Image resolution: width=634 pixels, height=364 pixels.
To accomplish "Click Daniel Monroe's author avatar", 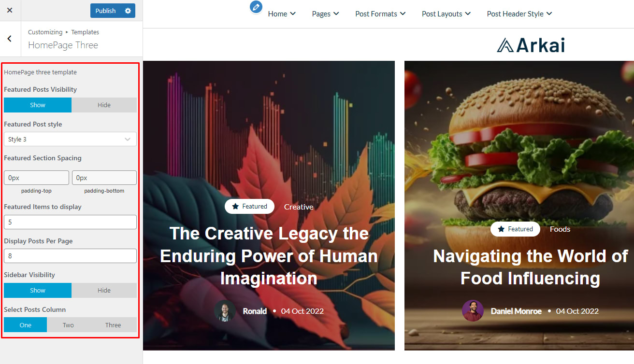I will pos(473,311).
